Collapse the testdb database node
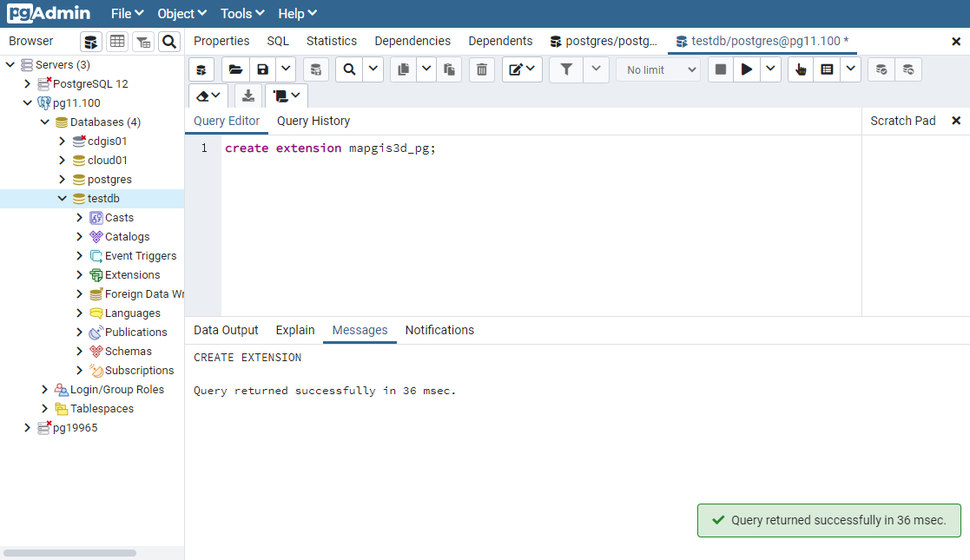 click(x=63, y=199)
